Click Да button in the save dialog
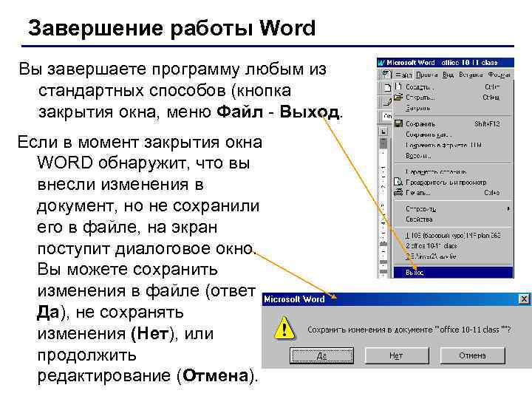The width and height of the screenshot is (532, 399). coord(321,355)
